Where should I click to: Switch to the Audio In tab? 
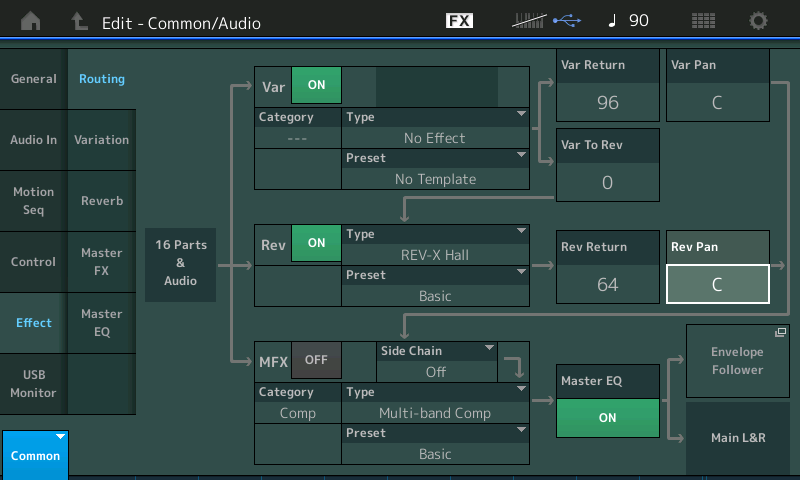tap(34, 140)
